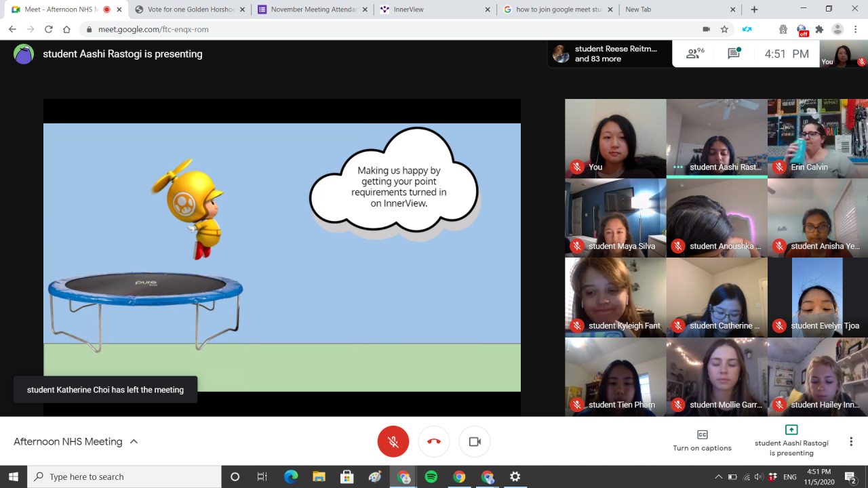Click student Tien Pham's video tile
This screenshot has height=488, width=868.
point(616,377)
